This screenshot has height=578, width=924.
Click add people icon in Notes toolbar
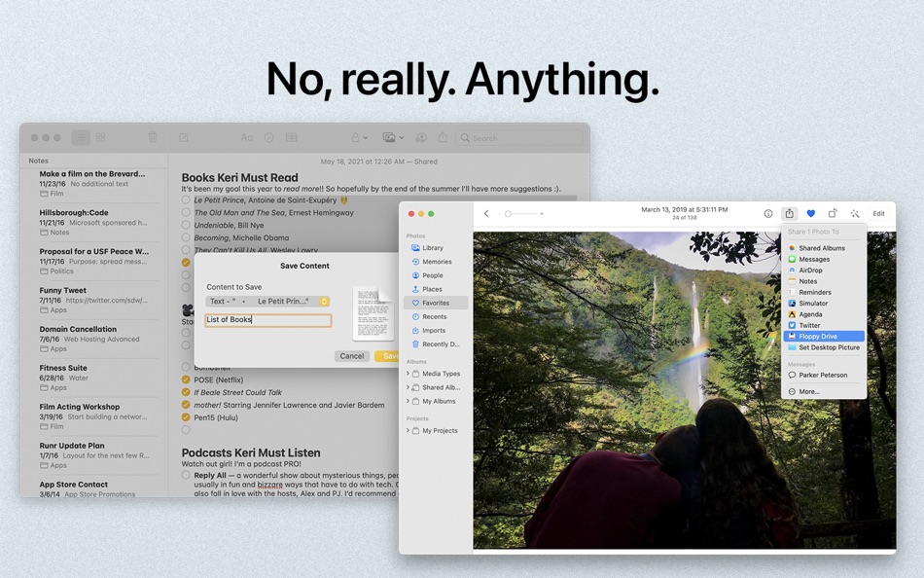coord(421,137)
